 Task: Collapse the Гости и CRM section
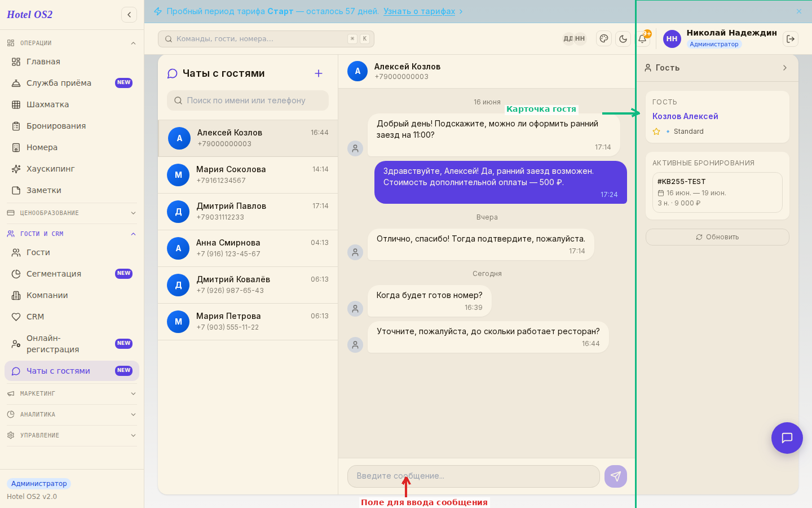[72, 234]
